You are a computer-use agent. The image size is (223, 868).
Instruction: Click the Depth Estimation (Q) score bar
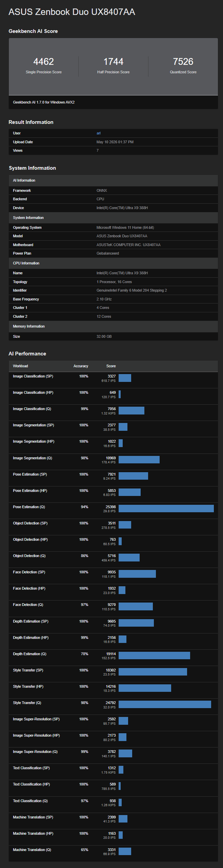pyautogui.click(x=154, y=655)
